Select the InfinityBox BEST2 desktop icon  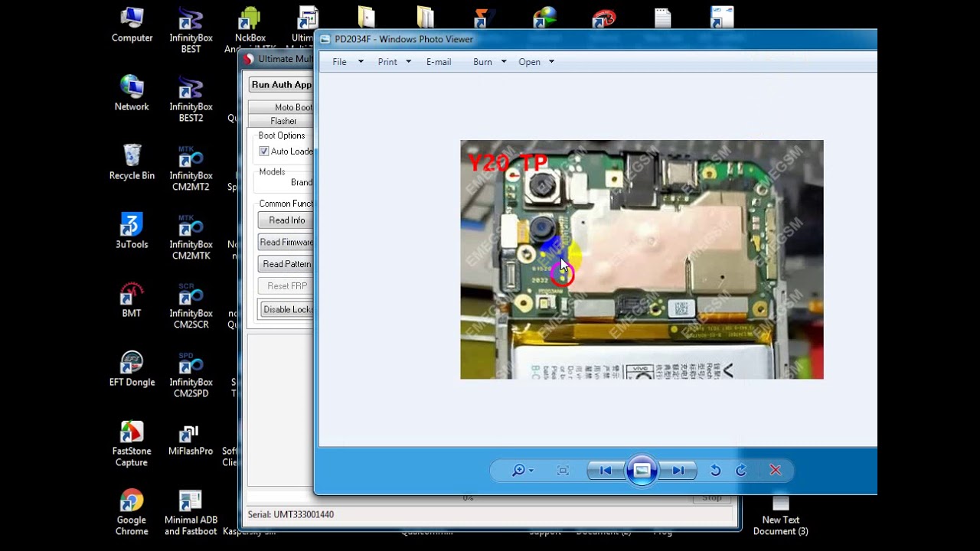click(x=191, y=99)
